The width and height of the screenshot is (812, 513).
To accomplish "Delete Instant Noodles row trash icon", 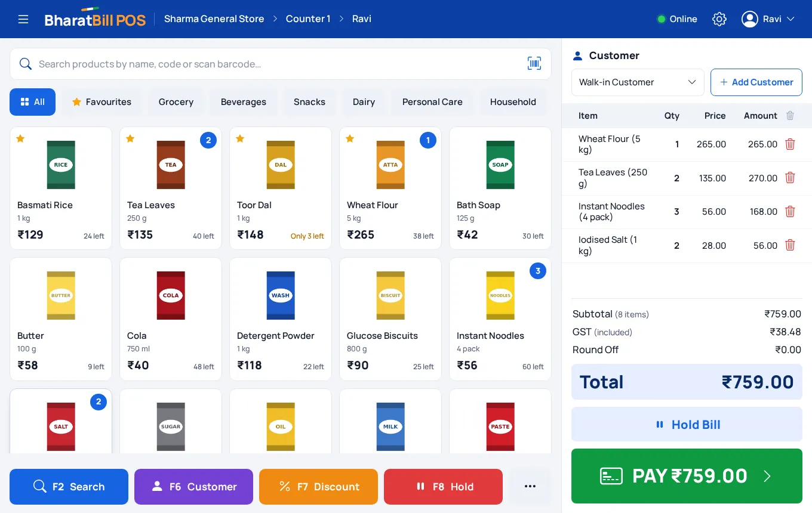I will (x=790, y=211).
